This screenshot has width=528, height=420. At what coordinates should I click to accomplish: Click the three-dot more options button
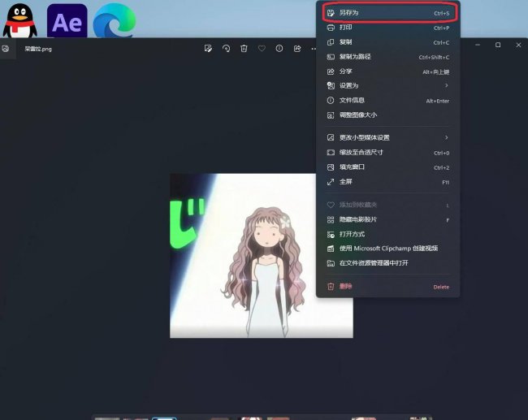(x=314, y=49)
